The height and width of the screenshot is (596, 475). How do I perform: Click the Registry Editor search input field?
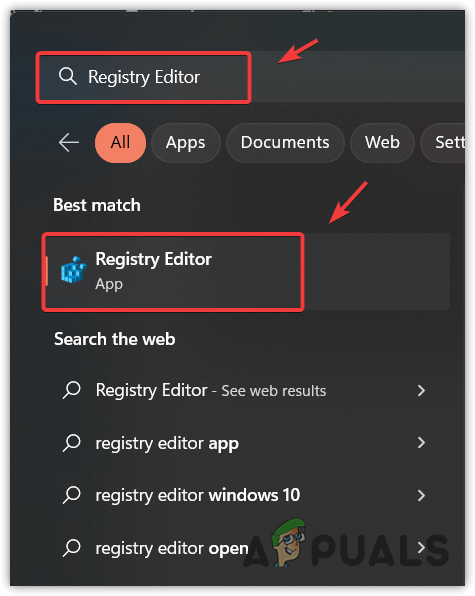[252, 77]
